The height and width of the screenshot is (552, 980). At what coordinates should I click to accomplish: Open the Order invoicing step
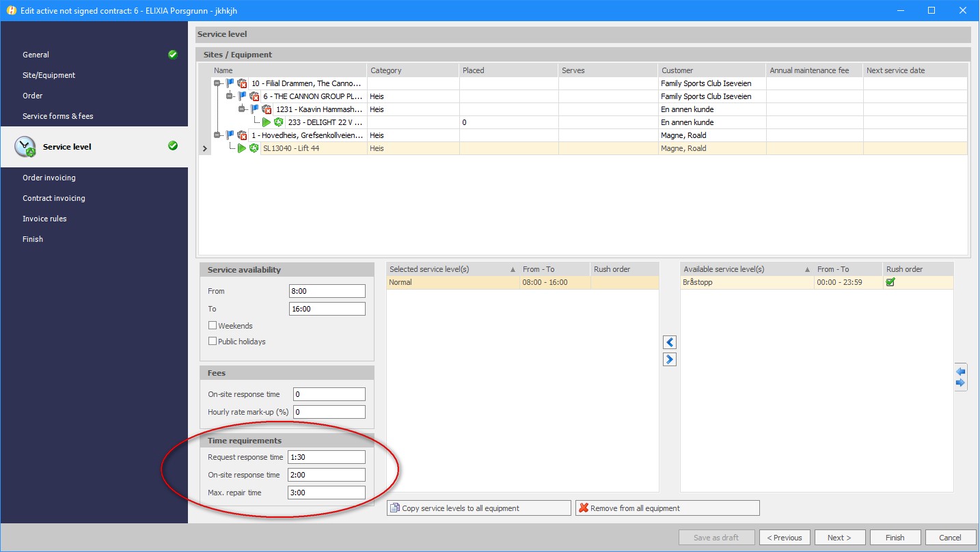[x=49, y=178]
